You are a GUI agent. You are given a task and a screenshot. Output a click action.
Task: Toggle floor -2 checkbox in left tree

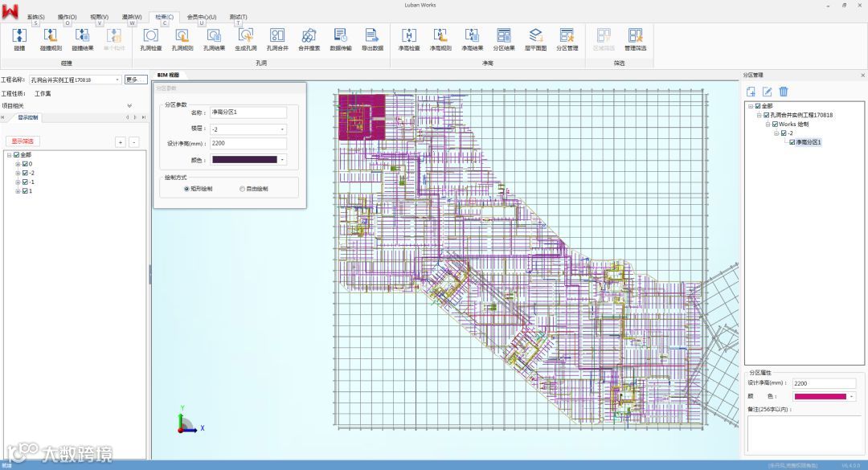tap(25, 173)
